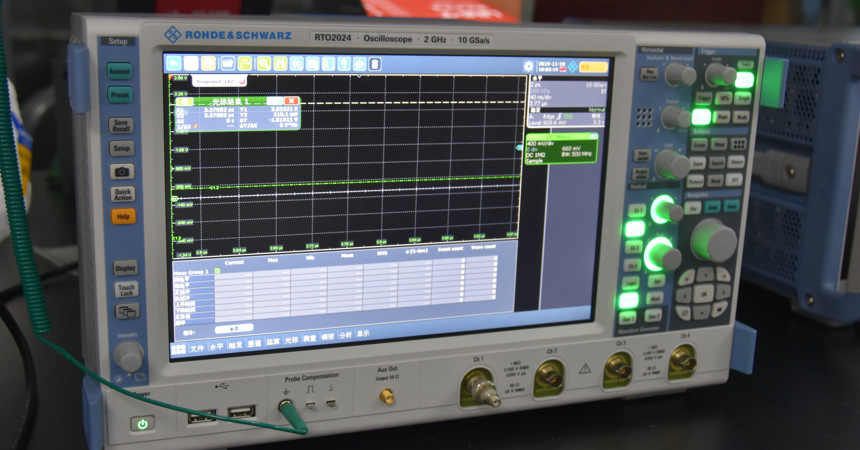This screenshot has width=860, height=450.
Task: Open the grid menu icon at bottom-left
Action: pos(178,347)
